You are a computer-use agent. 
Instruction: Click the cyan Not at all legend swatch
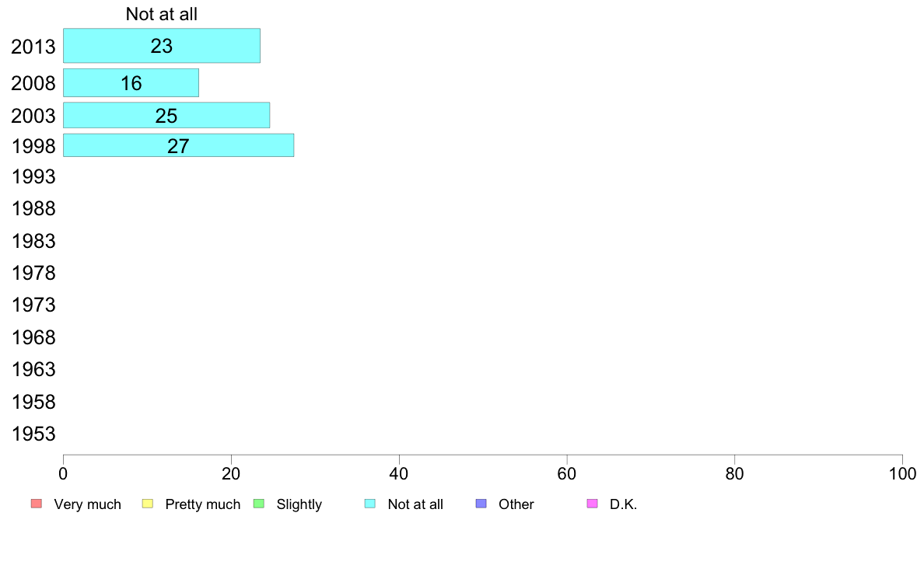tap(370, 504)
